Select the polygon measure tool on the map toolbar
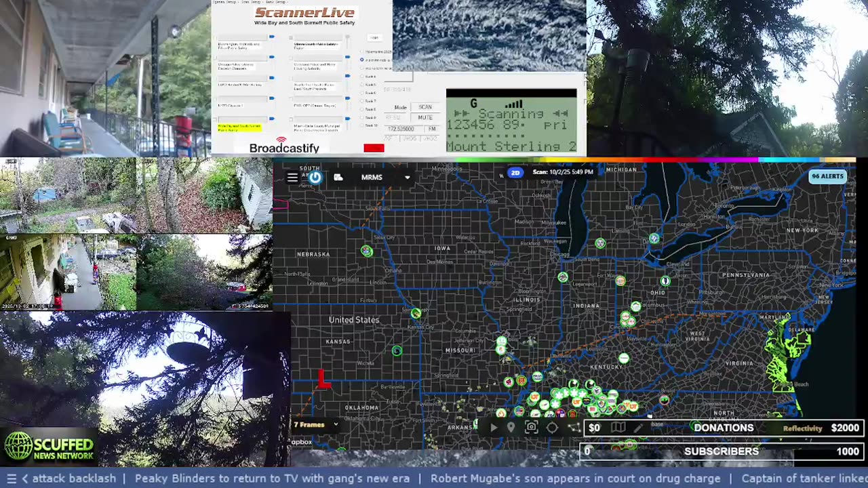The height and width of the screenshot is (488, 868). [x=574, y=428]
